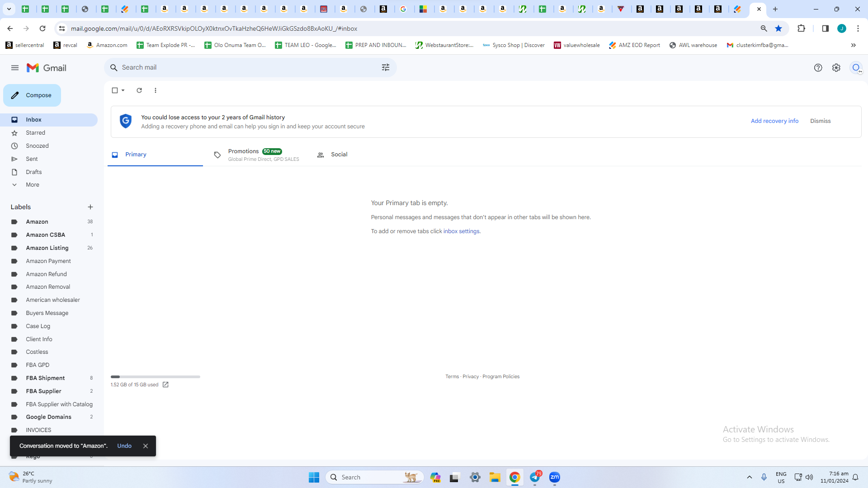
Task: Open Gmail Settings gear icon
Action: point(836,68)
